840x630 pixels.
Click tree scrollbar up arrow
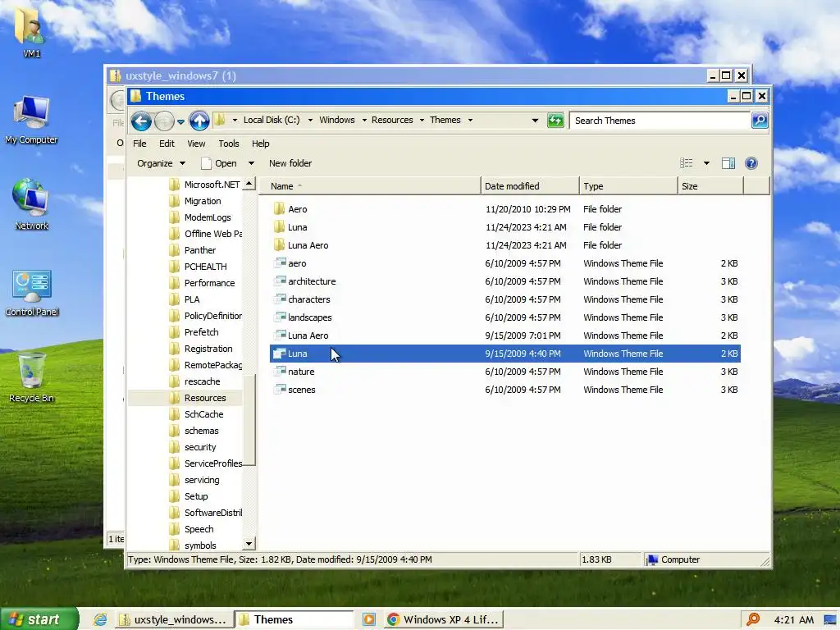point(249,184)
